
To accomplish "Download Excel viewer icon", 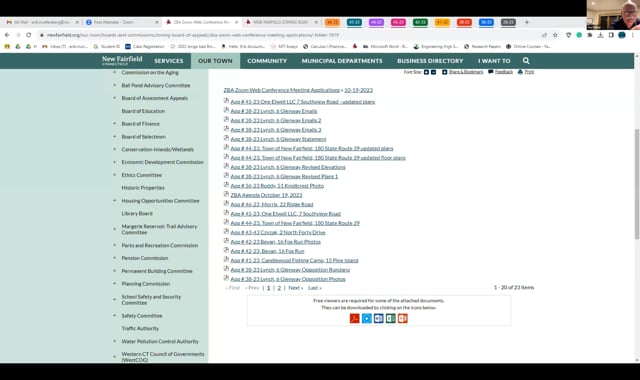I will (x=391, y=318).
